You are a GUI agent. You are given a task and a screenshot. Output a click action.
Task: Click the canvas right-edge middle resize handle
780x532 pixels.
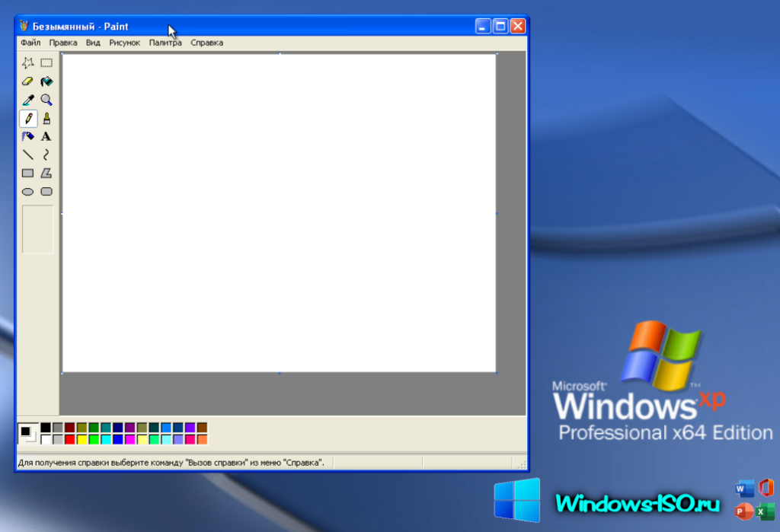coord(497,213)
